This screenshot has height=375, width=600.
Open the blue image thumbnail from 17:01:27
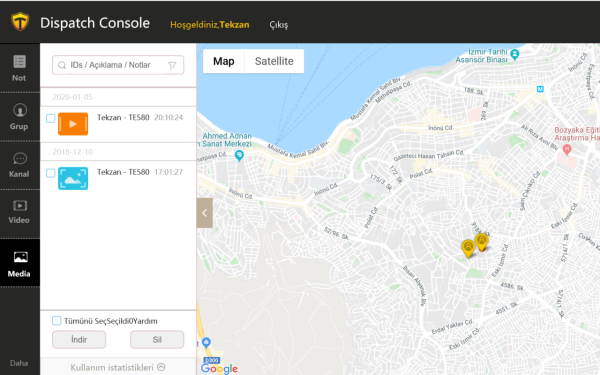[x=73, y=178]
